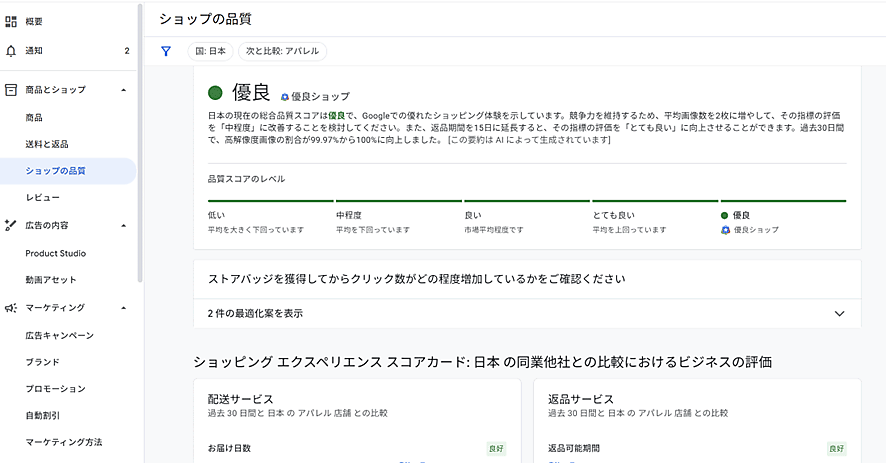Image resolution: width=886 pixels, height=463 pixels.
Task: Open the 次と比較: アパレル filter chip
Action: point(283,51)
